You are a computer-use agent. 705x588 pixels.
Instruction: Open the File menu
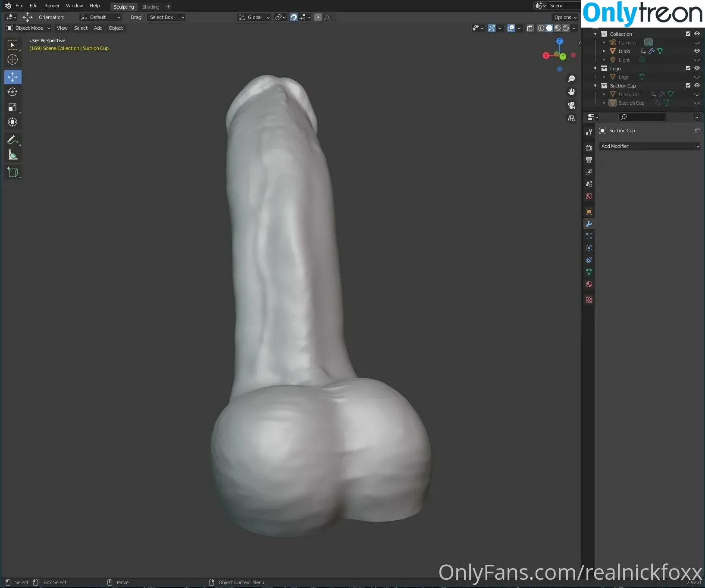point(19,6)
